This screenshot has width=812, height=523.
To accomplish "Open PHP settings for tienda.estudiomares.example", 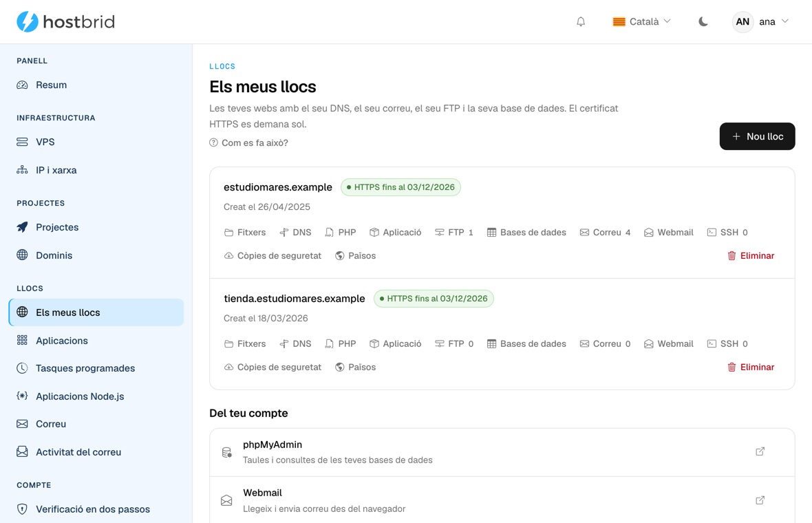I will [340, 344].
